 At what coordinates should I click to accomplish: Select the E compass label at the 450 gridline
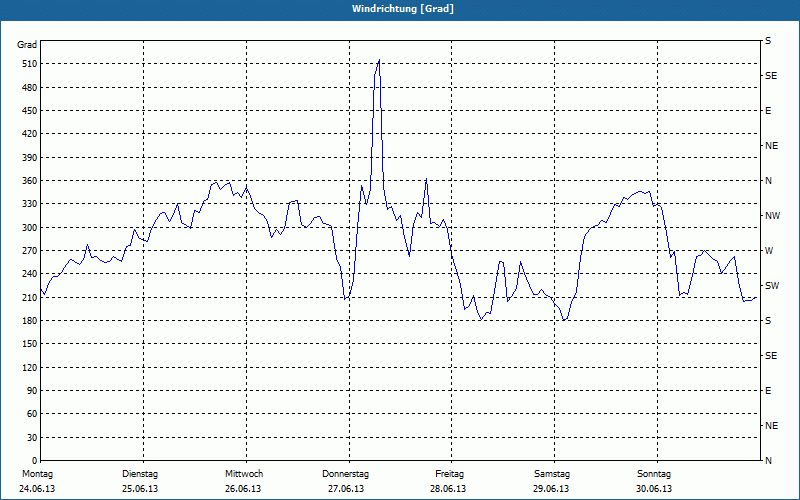[x=768, y=111]
